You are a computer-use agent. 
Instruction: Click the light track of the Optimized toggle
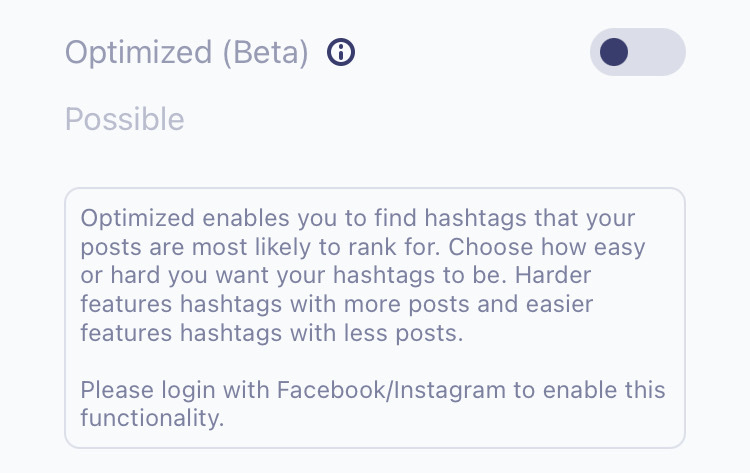tap(658, 52)
